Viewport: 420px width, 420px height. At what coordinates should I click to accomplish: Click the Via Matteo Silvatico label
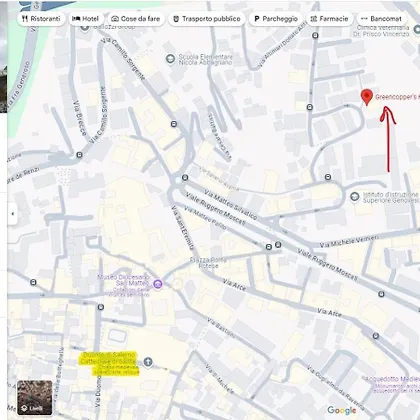pos(231,205)
